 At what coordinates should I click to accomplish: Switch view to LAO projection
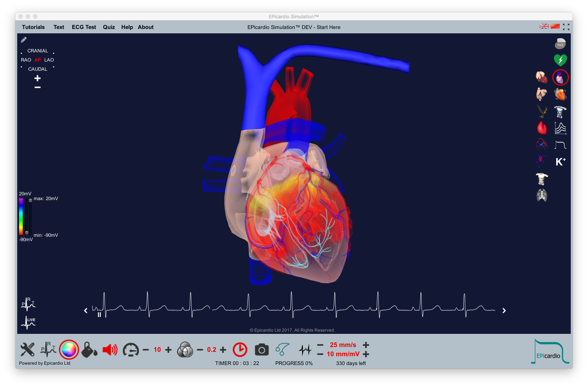[49, 60]
